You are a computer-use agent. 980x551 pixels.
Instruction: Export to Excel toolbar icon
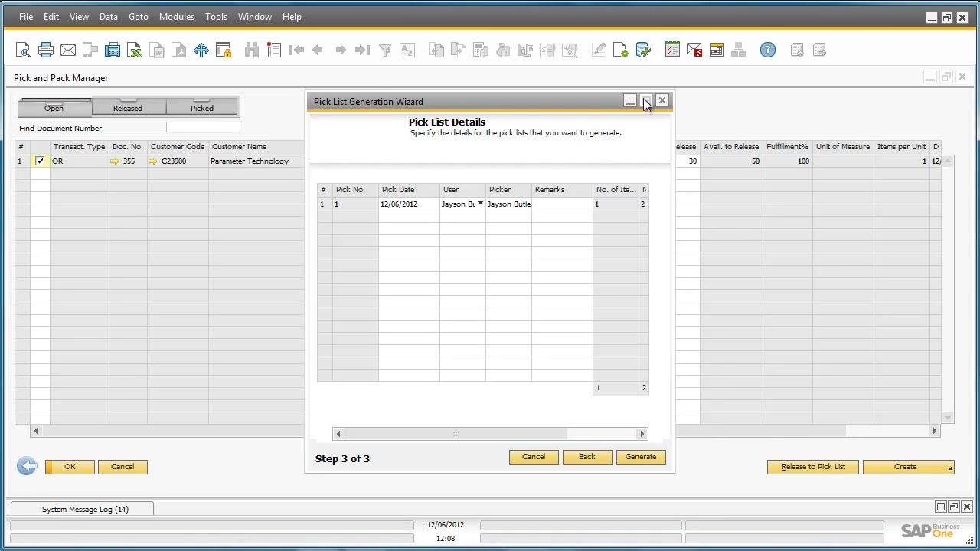click(x=135, y=51)
